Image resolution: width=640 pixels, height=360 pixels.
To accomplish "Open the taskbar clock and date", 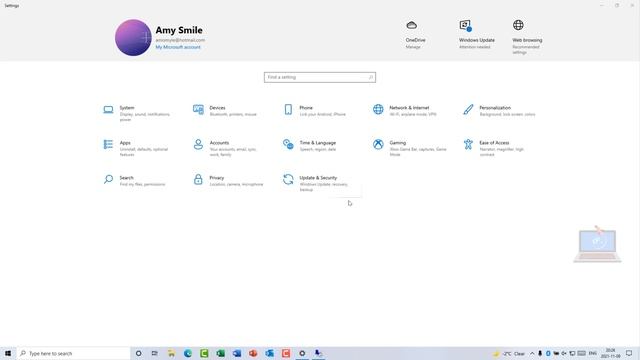I will click(611, 353).
